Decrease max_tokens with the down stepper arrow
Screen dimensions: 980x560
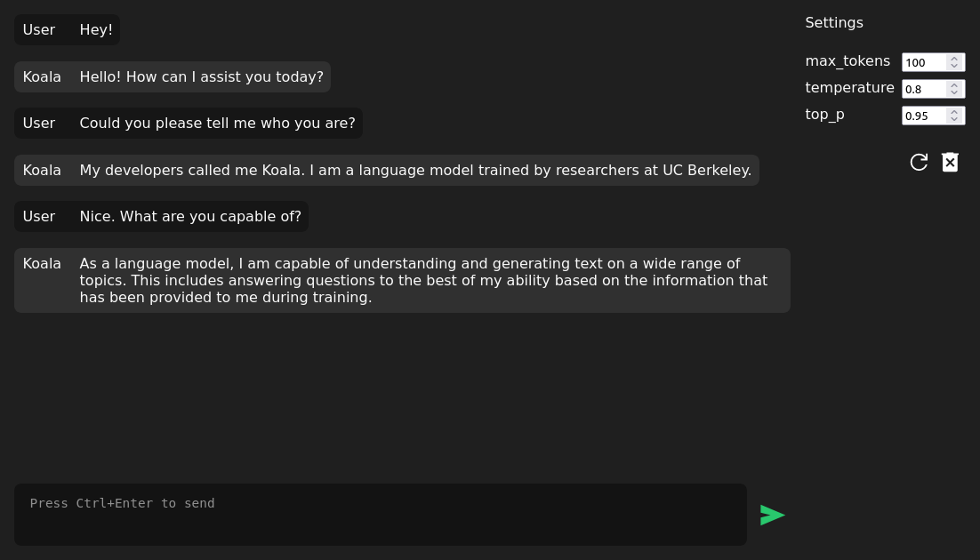(x=953, y=66)
